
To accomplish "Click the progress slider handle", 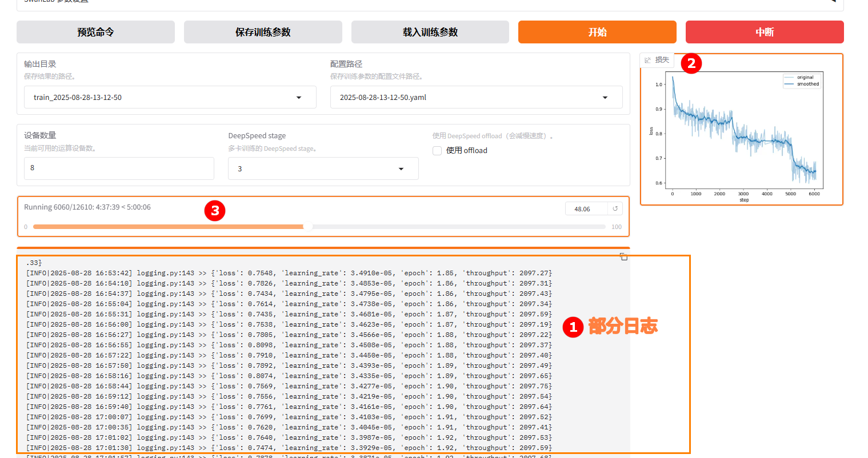I will (308, 227).
